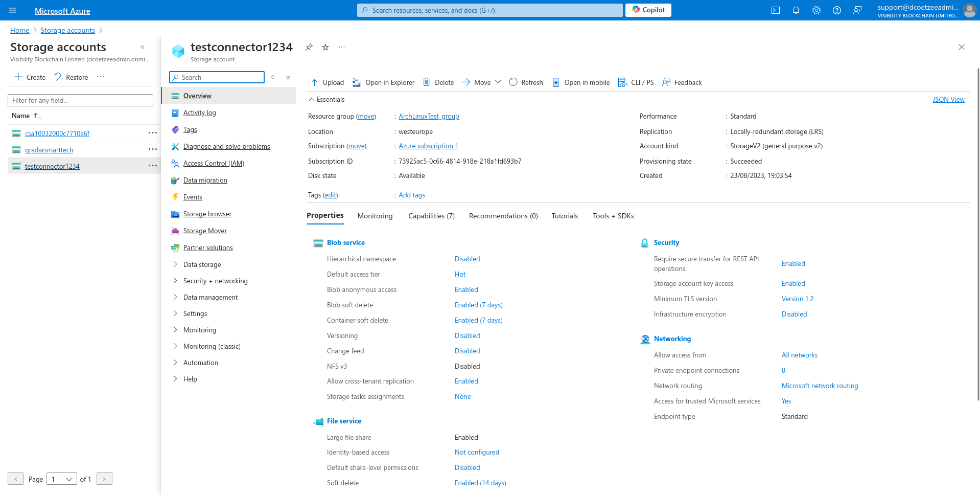Open portal settings gear

click(816, 10)
